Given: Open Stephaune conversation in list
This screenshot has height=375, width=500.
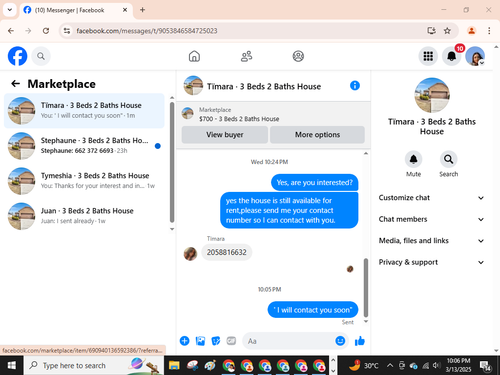Looking at the screenshot, I should (84, 146).
